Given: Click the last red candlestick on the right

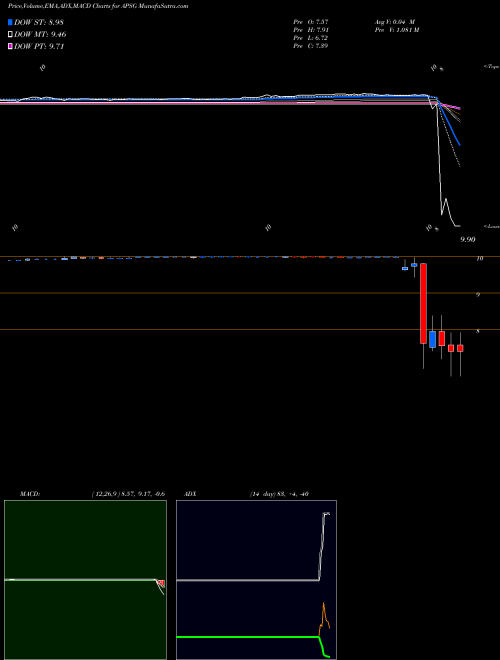Looking at the screenshot, I should tap(460, 348).
